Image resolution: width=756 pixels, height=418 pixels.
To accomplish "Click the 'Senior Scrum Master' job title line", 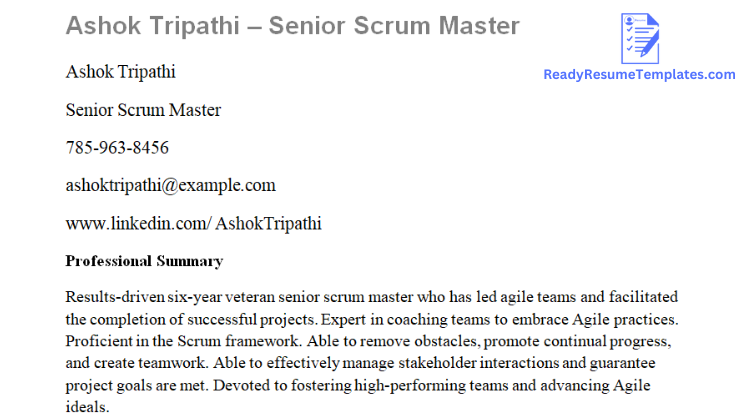I will click(x=143, y=110).
